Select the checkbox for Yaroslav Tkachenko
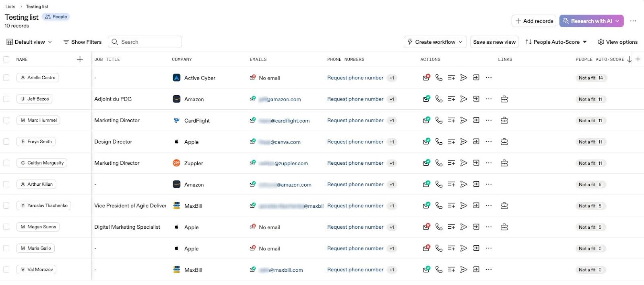644x285 pixels. click(6, 205)
